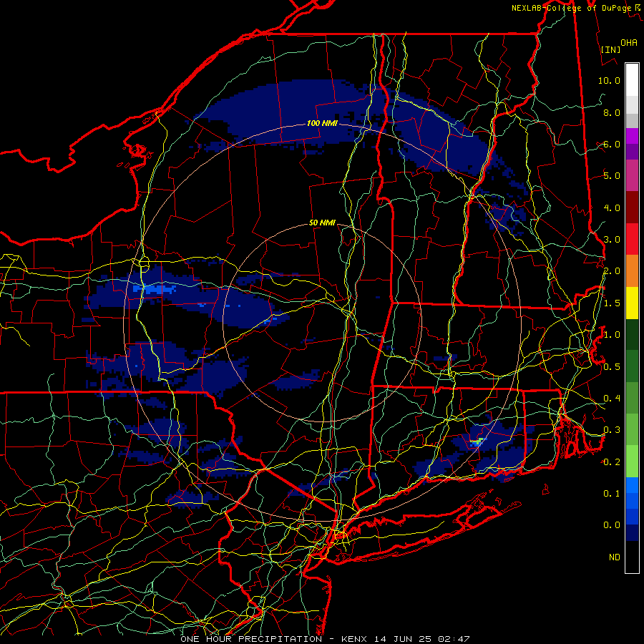The height and width of the screenshot is (644, 644).
Task: Click the 5.0 legend value
Action: [612, 176]
